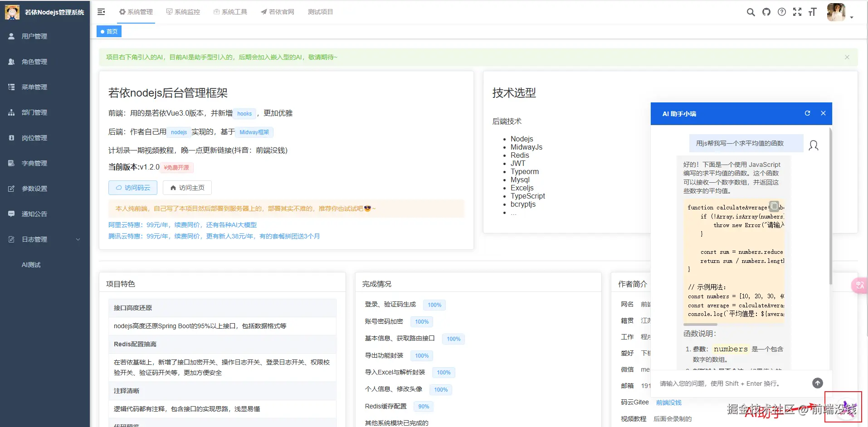The image size is (868, 427).
Task: Click the chat panel vertical scrollbar
Action: pos(830,206)
